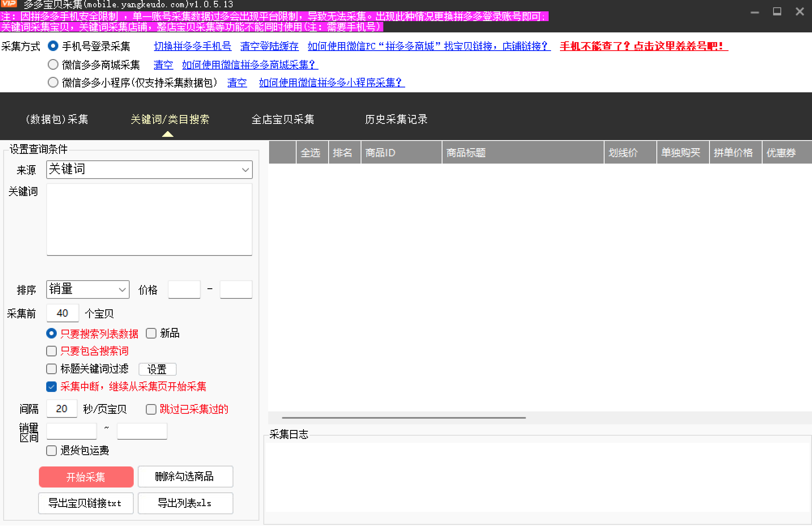This screenshot has height=528, width=812.
Task: Click 清空 link beside 微信多多小程序
Action: click(x=237, y=83)
